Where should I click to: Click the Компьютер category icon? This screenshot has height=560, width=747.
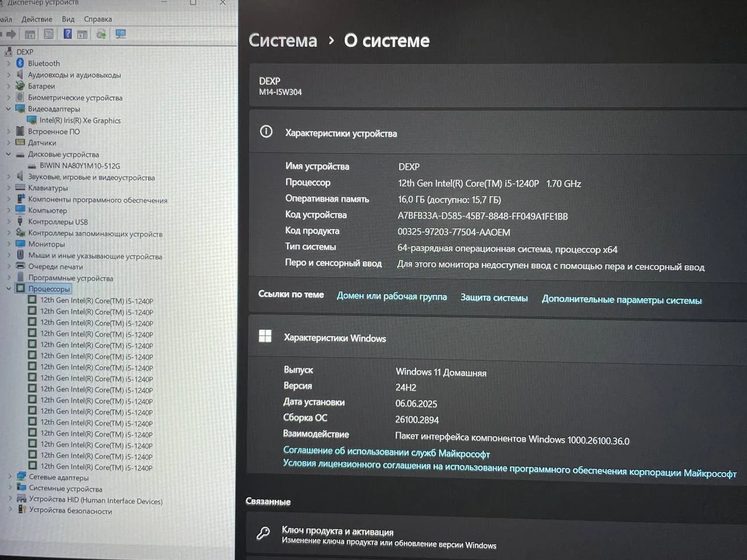pyautogui.click(x=20, y=210)
